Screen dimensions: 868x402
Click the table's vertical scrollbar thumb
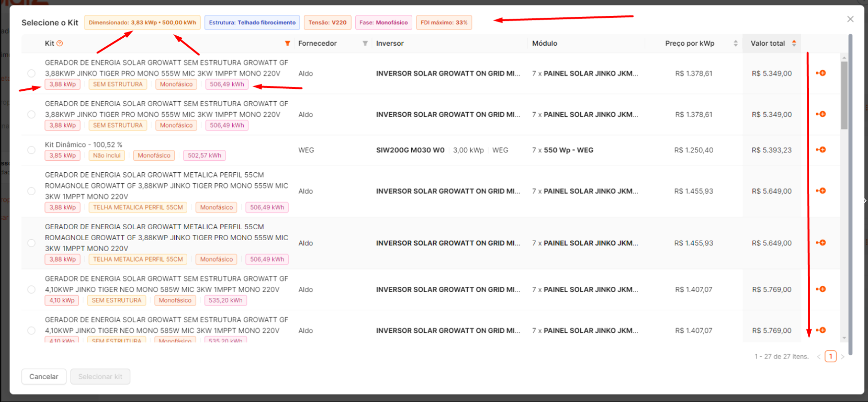[x=844, y=95]
